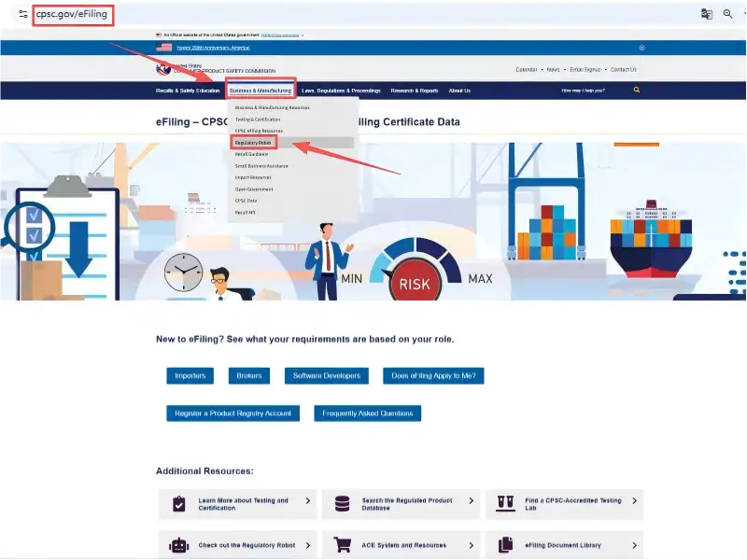Click 'ACE System and Resources' text

point(404,545)
